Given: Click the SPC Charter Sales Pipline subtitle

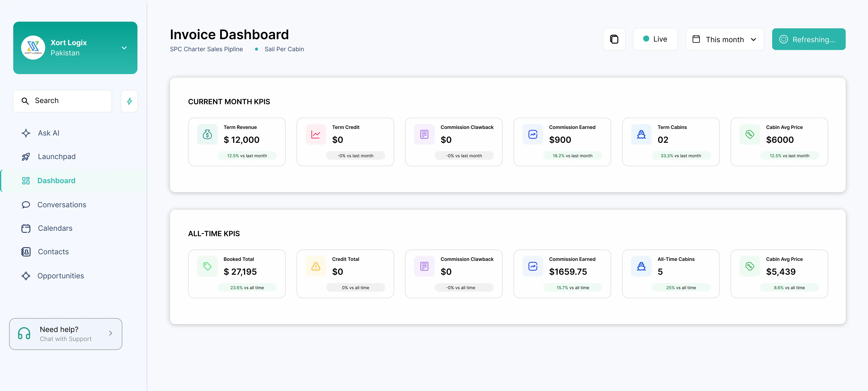Looking at the screenshot, I should tap(206, 49).
